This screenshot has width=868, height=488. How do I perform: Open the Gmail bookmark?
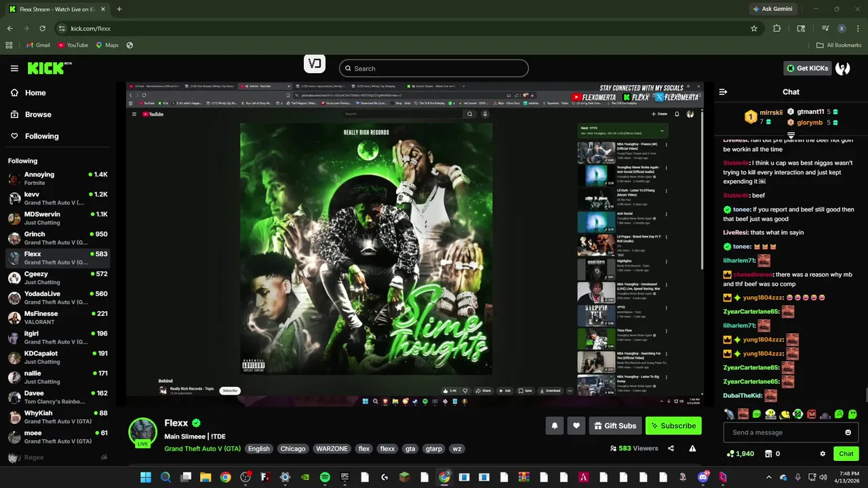(38, 45)
